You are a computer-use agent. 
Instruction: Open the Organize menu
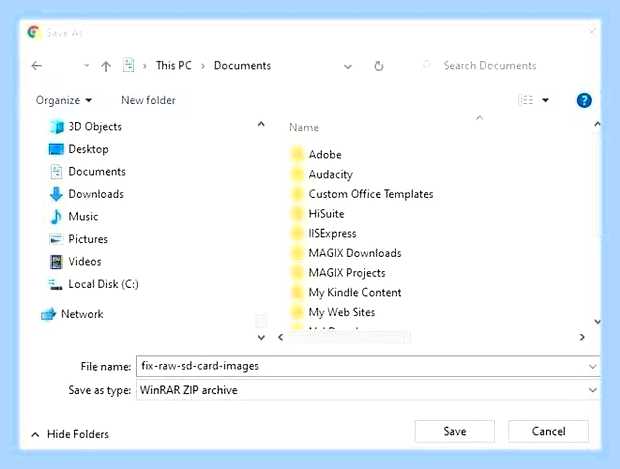coord(64,100)
